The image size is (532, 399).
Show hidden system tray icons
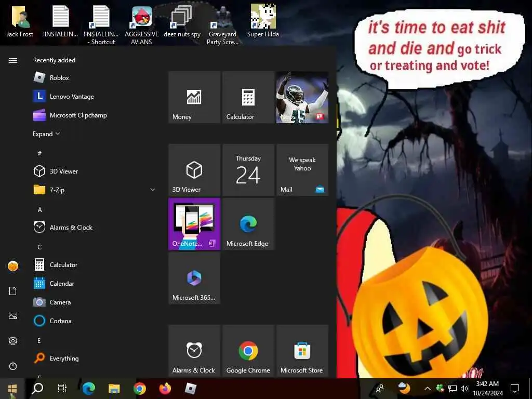click(x=428, y=389)
